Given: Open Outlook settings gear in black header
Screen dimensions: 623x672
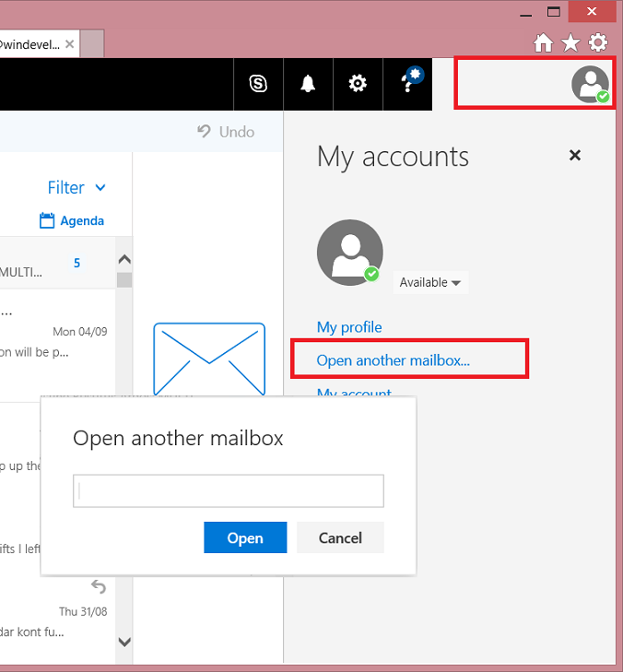Looking at the screenshot, I should (358, 84).
